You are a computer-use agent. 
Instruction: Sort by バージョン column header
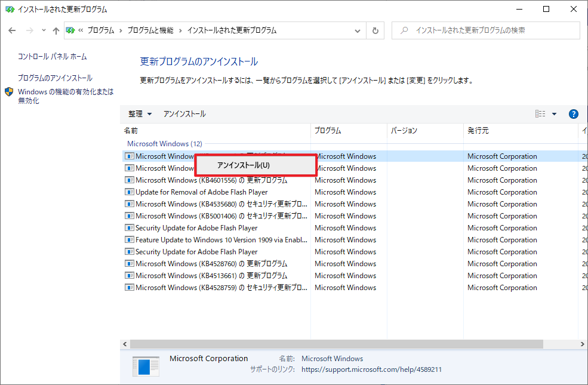[425, 131]
